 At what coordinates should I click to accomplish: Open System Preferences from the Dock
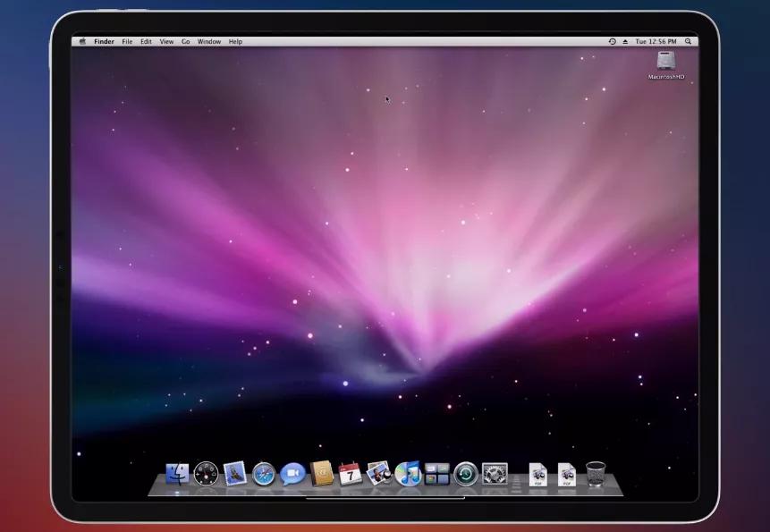click(496, 476)
